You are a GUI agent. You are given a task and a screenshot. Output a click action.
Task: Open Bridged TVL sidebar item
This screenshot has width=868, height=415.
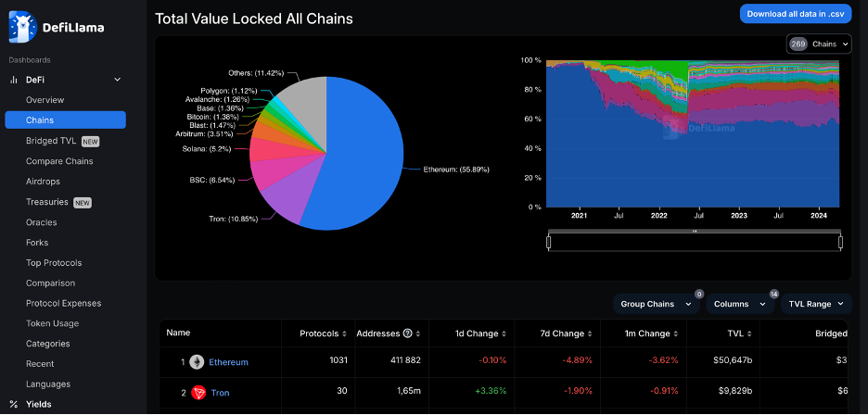(x=51, y=141)
